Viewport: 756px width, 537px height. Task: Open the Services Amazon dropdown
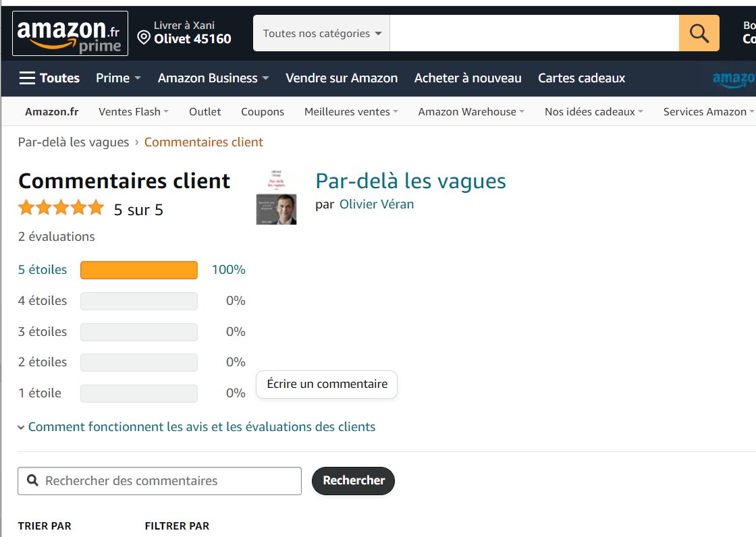(708, 112)
